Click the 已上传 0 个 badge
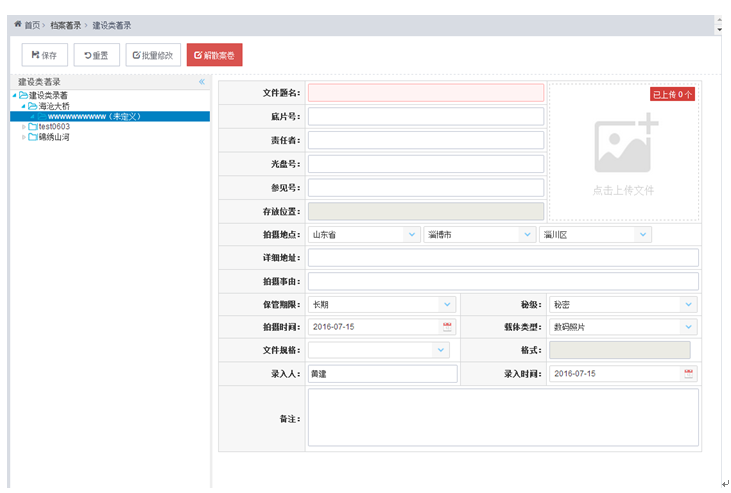The image size is (731, 493). click(672, 94)
